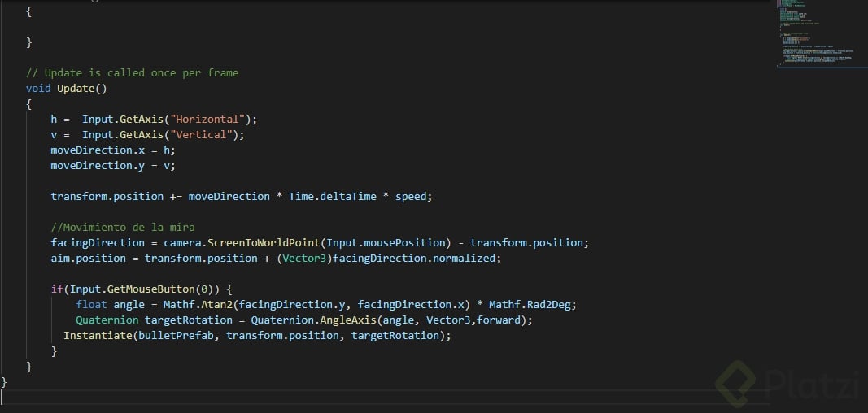Click the line "moveDirection.y = v;"
868x413 pixels.
(x=113, y=166)
